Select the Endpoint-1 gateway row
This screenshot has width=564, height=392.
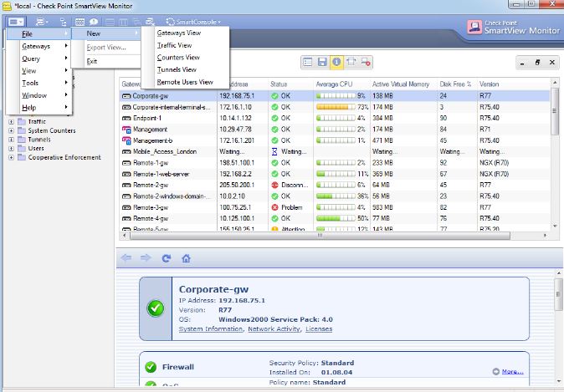335,118
